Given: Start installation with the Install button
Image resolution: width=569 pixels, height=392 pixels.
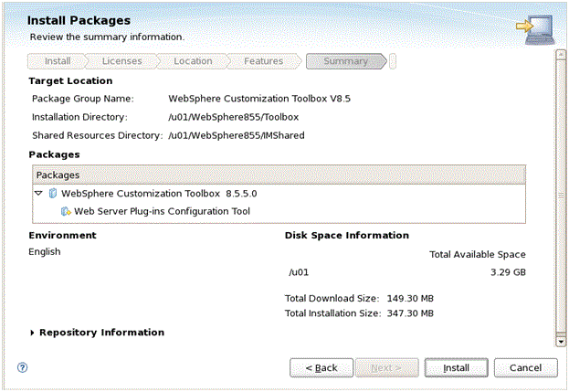Looking at the screenshot, I should click(x=457, y=367).
